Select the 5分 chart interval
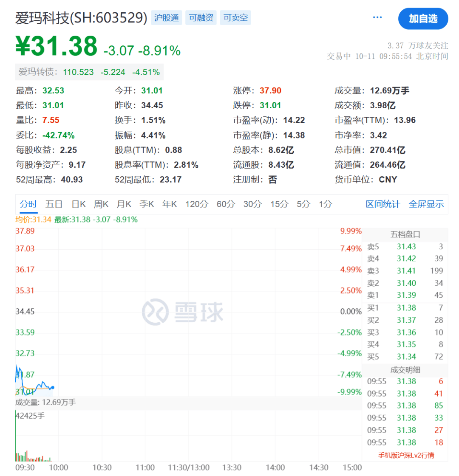Viewport: 459px width, 476px height. tap(303, 204)
